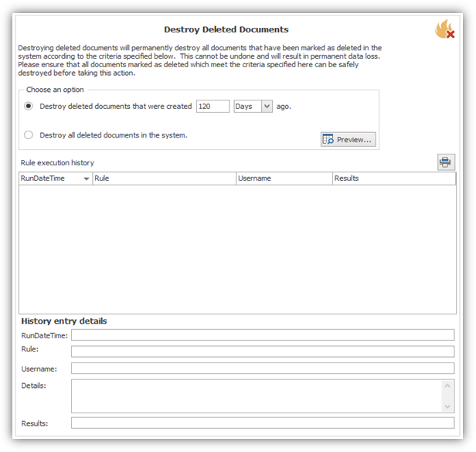
Task: Open the Preview dialog
Action: coord(348,139)
